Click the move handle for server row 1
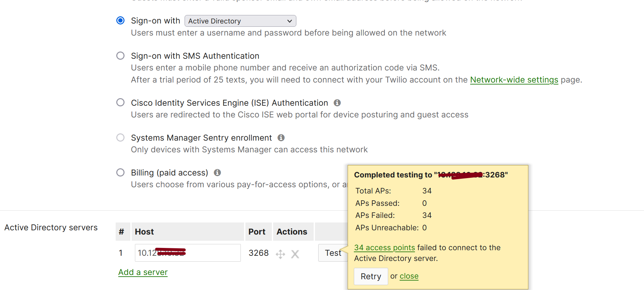 280,254
